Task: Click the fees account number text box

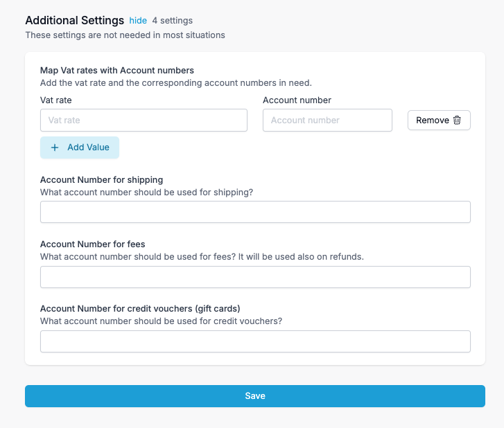Action: [255, 277]
